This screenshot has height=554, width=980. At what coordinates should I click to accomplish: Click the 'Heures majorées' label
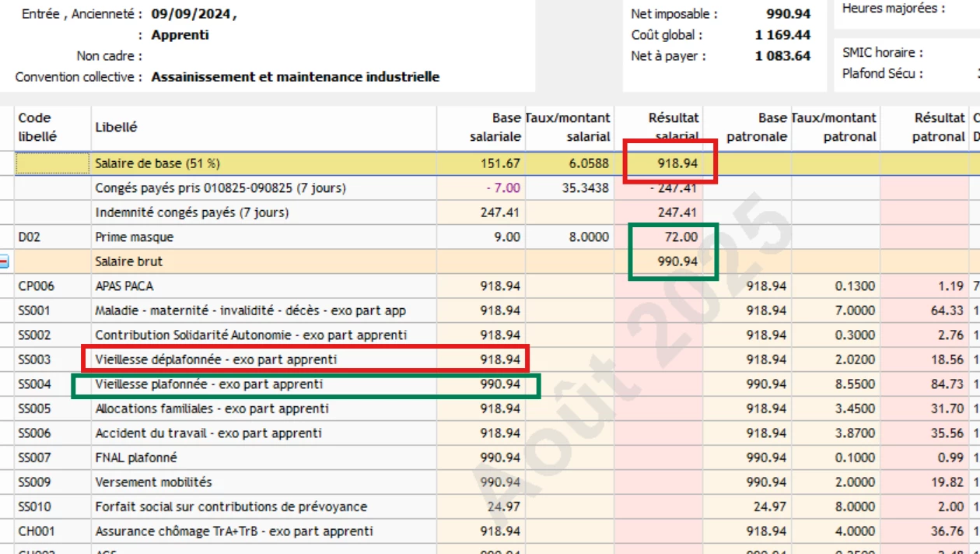[894, 9]
